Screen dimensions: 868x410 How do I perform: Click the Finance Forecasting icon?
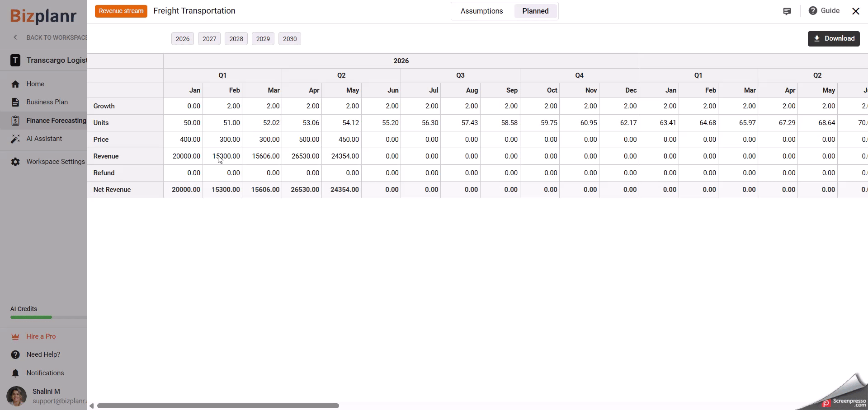click(15, 121)
